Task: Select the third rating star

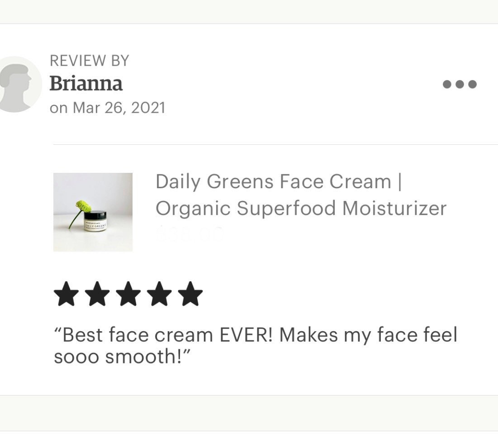Action: [x=128, y=294]
